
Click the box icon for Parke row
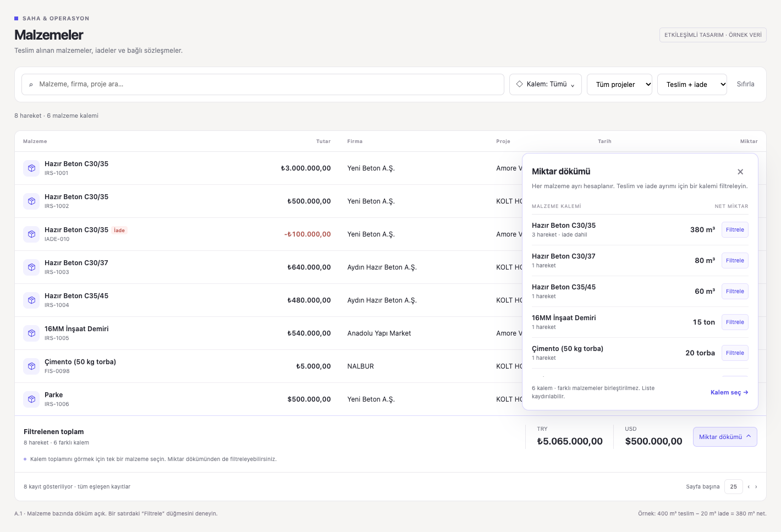[x=31, y=399]
